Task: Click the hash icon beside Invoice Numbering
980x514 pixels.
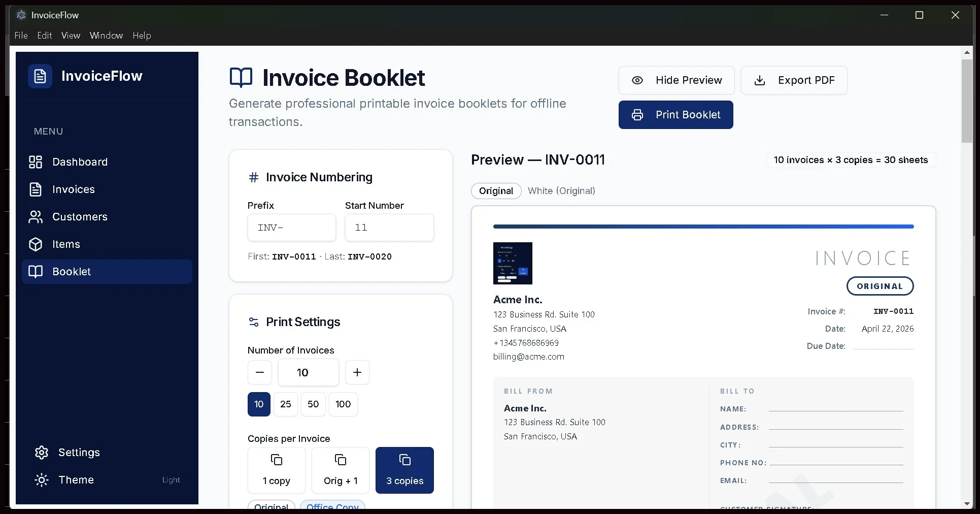Action: tap(253, 177)
